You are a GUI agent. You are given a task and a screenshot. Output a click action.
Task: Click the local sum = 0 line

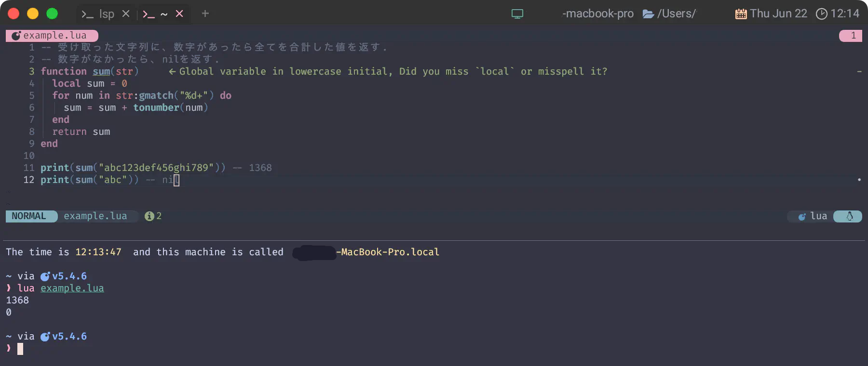click(90, 83)
